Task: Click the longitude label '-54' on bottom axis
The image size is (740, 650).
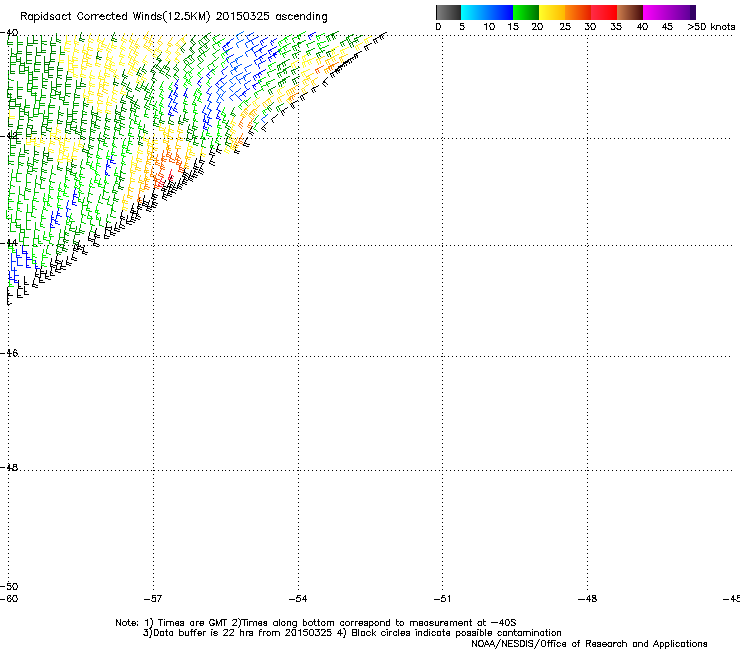Action: (x=298, y=599)
